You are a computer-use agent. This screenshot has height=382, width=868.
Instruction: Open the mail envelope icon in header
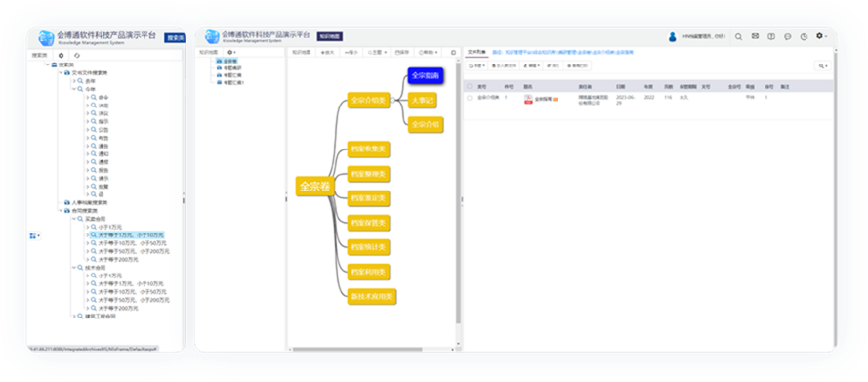point(755,36)
